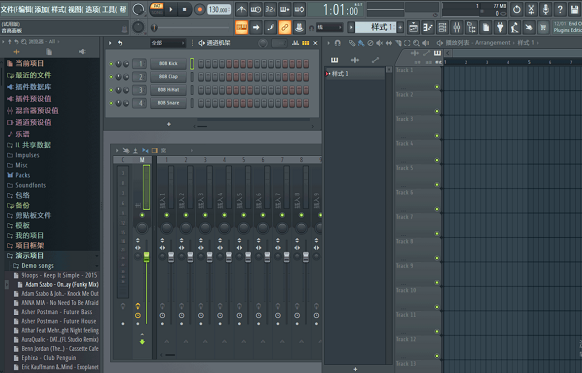This screenshot has height=373, width=582.
Task: Open the plugin picker (plug icon)
Action: (x=500, y=27)
